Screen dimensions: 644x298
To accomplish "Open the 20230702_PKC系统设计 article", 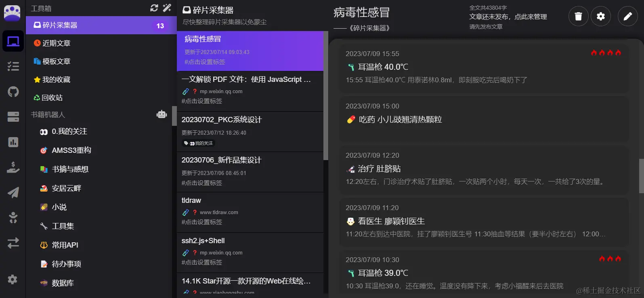I will [250, 131].
